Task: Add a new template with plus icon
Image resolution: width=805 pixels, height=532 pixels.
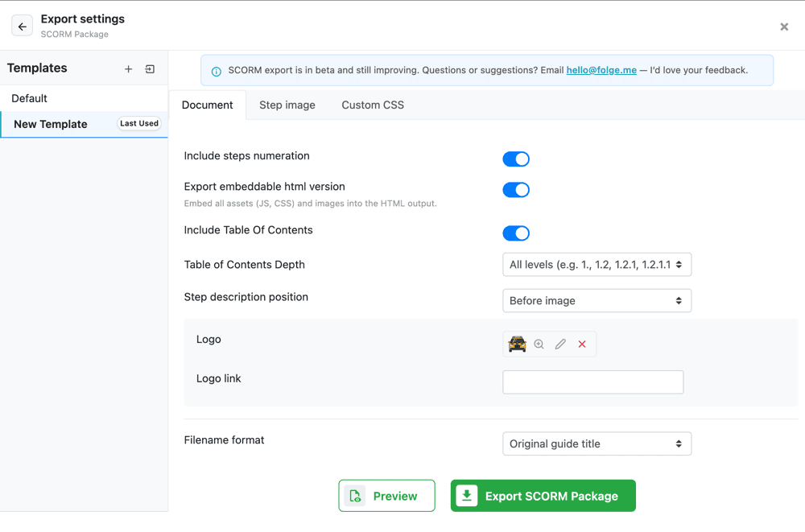Action: [x=128, y=68]
